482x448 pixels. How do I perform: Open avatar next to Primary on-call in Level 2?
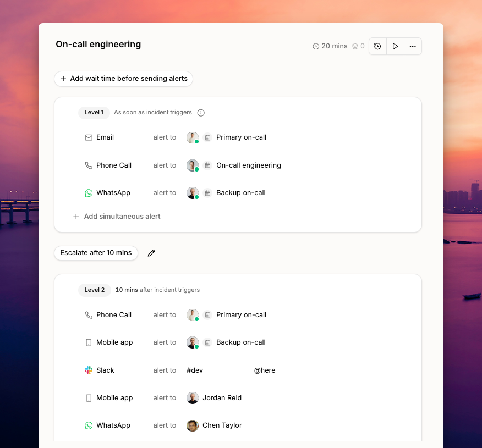[x=193, y=315]
